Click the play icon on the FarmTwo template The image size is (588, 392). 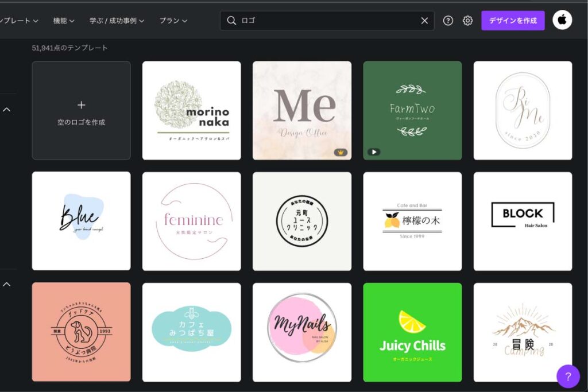(374, 152)
